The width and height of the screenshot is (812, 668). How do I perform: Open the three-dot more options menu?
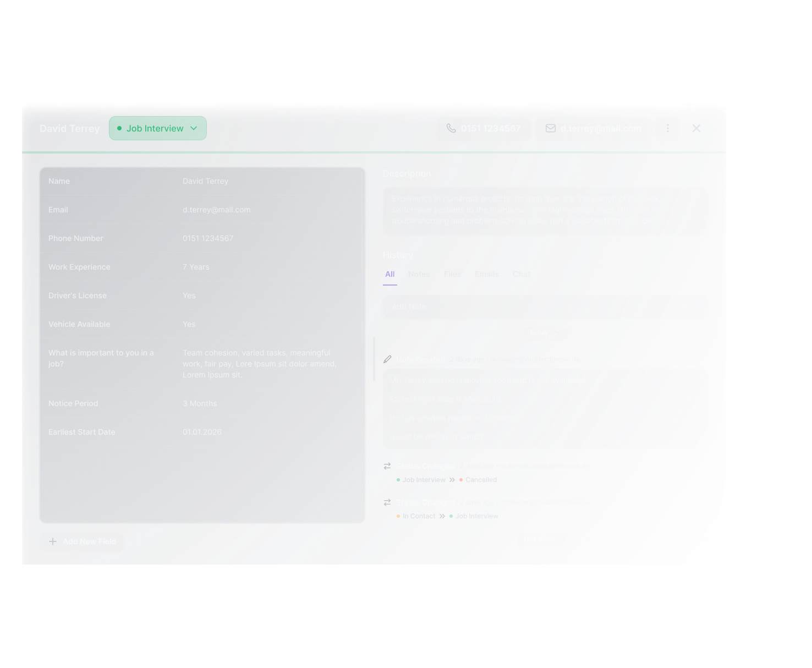point(668,128)
